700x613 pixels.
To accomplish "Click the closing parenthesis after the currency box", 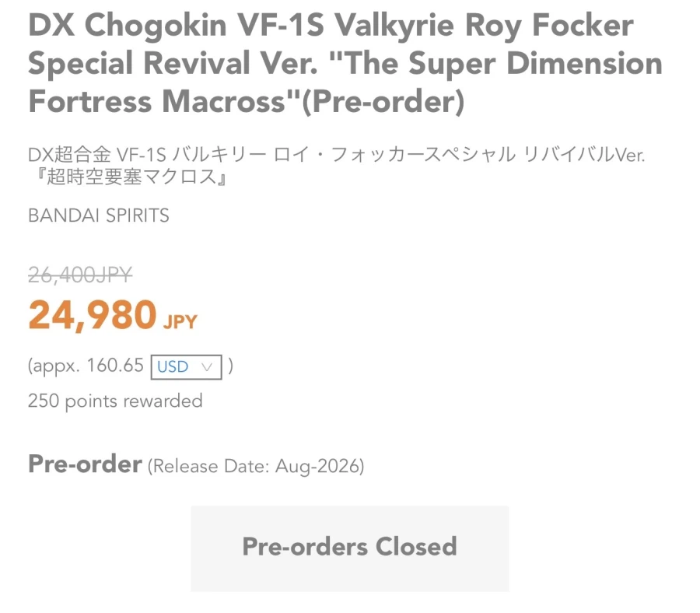I will (230, 366).
